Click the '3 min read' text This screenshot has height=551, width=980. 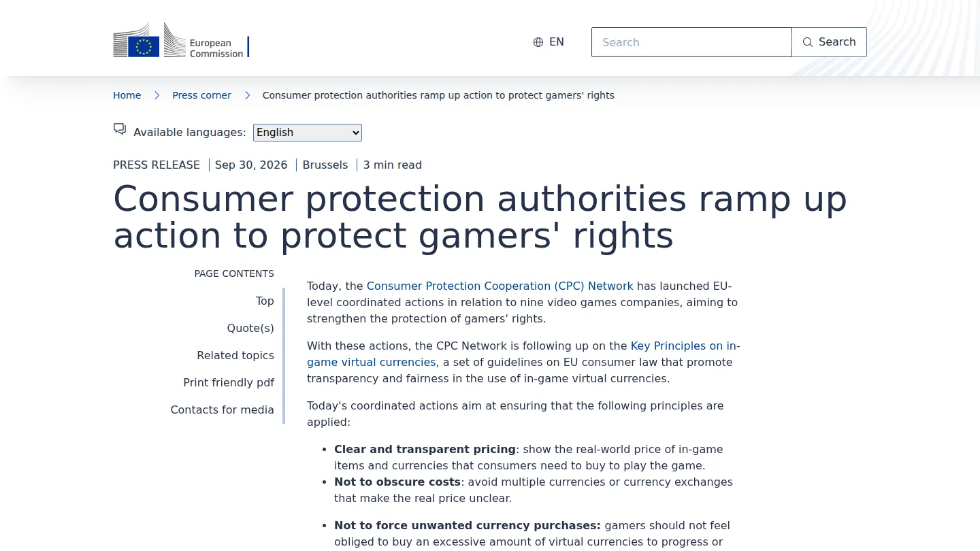[x=393, y=165]
